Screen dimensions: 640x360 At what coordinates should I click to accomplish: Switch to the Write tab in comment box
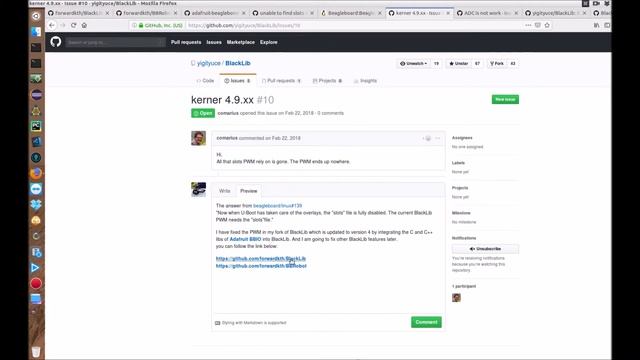224,191
